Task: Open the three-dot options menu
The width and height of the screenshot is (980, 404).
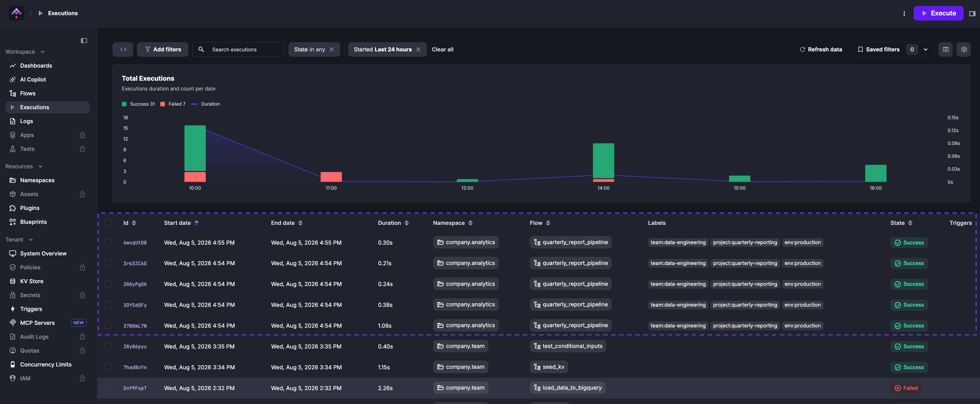Action: point(904,13)
